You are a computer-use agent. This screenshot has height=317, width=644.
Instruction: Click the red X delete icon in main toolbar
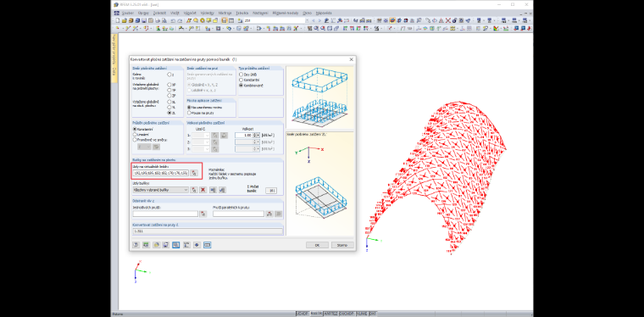pos(448,20)
